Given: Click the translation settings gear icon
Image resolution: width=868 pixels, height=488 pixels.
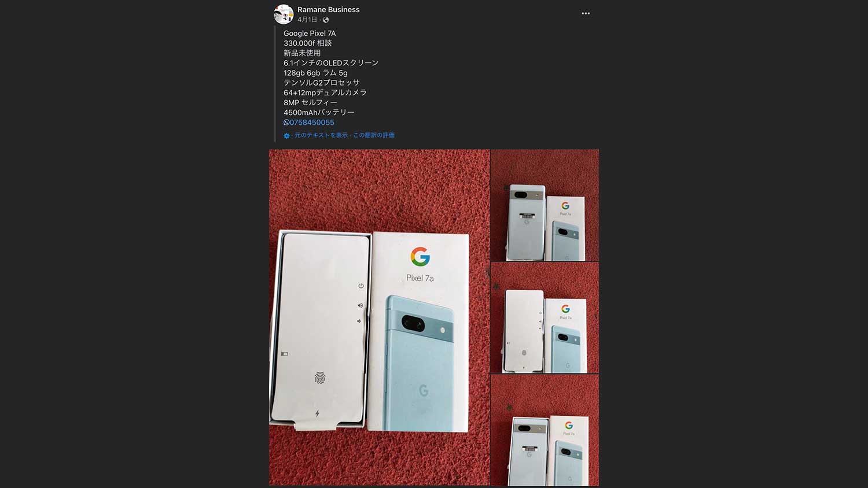Looking at the screenshot, I should 286,136.
